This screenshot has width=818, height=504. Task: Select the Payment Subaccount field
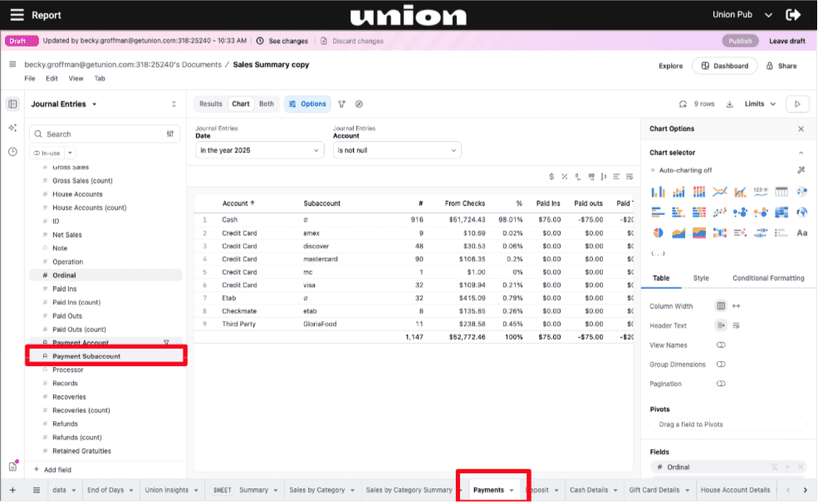(86, 356)
